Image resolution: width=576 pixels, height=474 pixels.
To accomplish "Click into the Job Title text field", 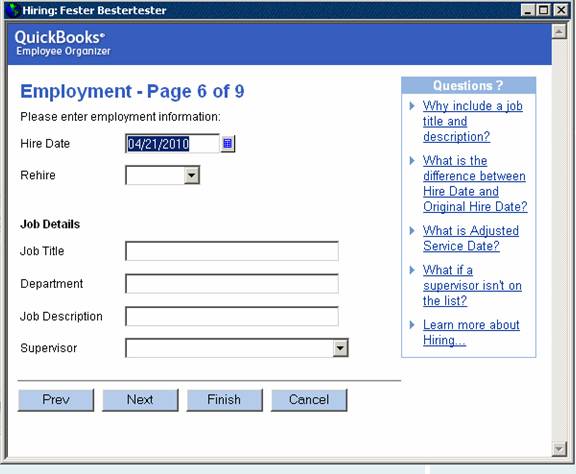I will coord(232,251).
